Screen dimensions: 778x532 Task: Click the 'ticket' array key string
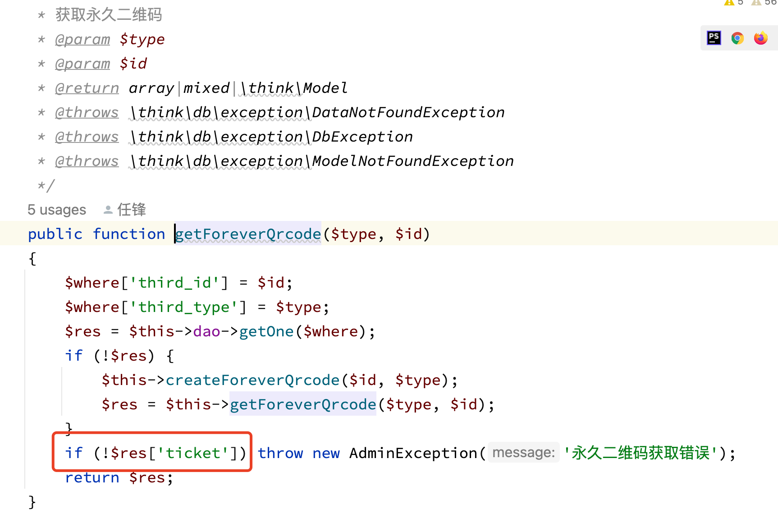(x=193, y=453)
